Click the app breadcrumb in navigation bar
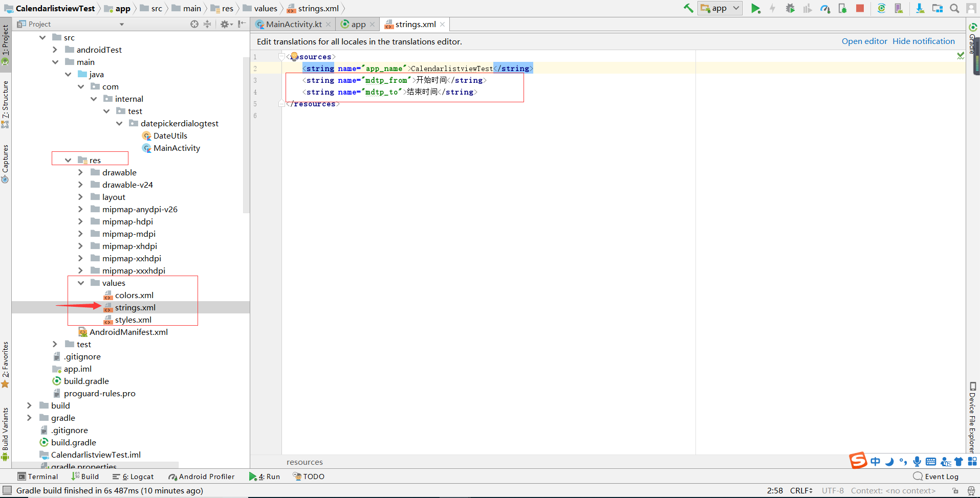Image resolution: width=980 pixels, height=498 pixels. (x=118, y=8)
